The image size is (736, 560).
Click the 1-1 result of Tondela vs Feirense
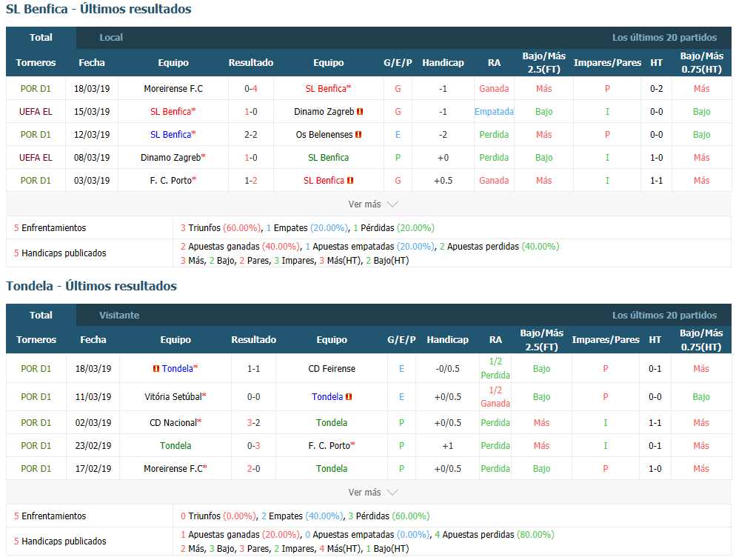[253, 368]
